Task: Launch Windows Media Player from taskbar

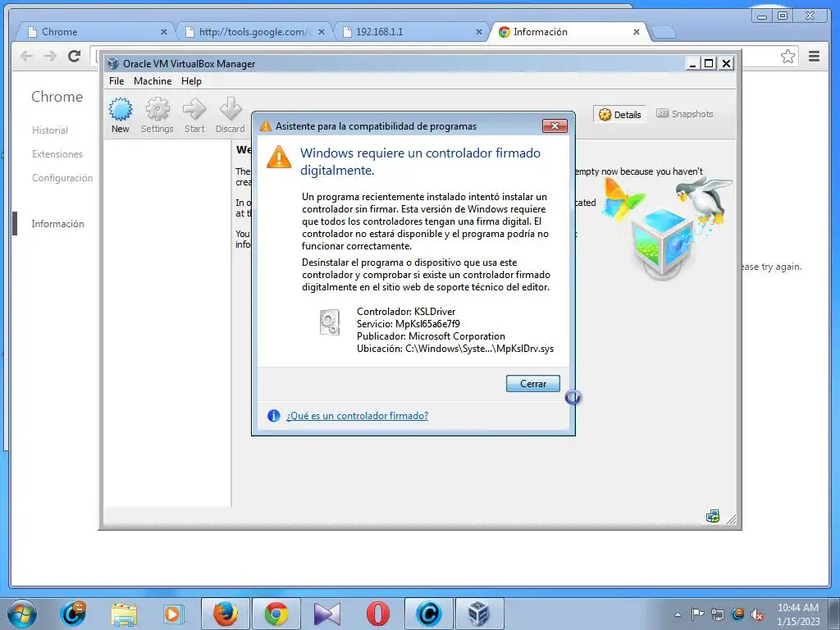Action: [172, 614]
